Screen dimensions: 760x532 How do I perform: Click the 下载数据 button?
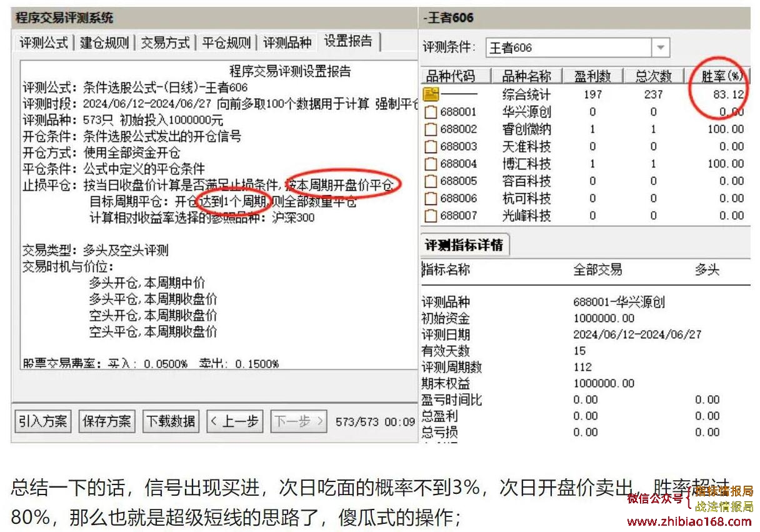click(x=171, y=421)
